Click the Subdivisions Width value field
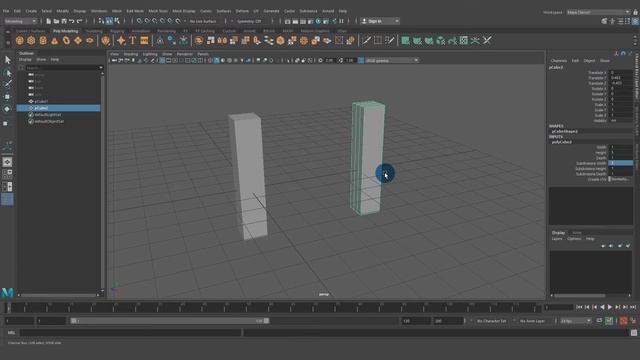The height and width of the screenshot is (360, 640). [x=620, y=163]
